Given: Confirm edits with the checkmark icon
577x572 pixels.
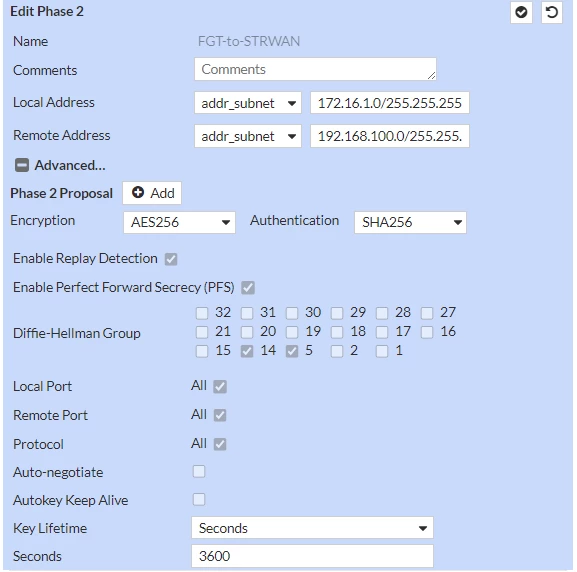Looking at the screenshot, I should tap(521, 13).
